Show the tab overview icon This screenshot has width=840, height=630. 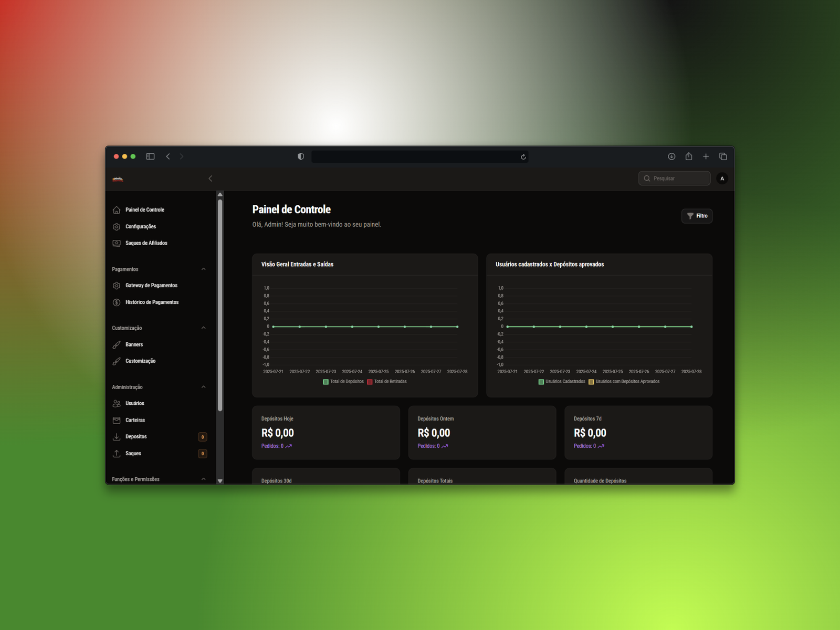coord(723,156)
